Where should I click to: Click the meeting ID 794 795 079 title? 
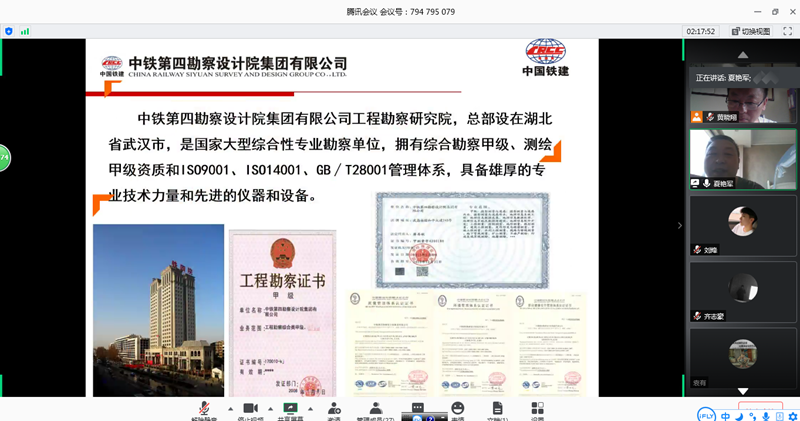tap(401, 12)
